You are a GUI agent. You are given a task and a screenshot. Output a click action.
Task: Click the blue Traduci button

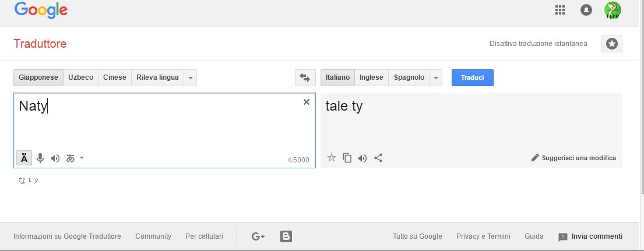(x=472, y=77)
